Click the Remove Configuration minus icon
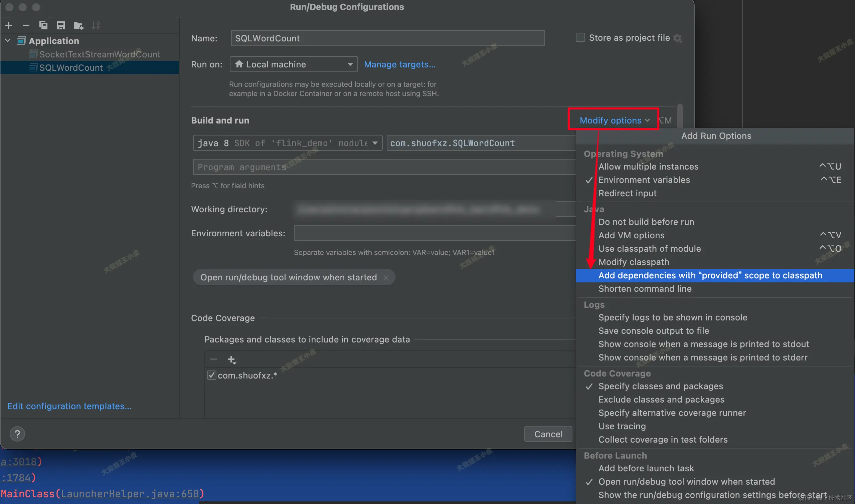 26,25
